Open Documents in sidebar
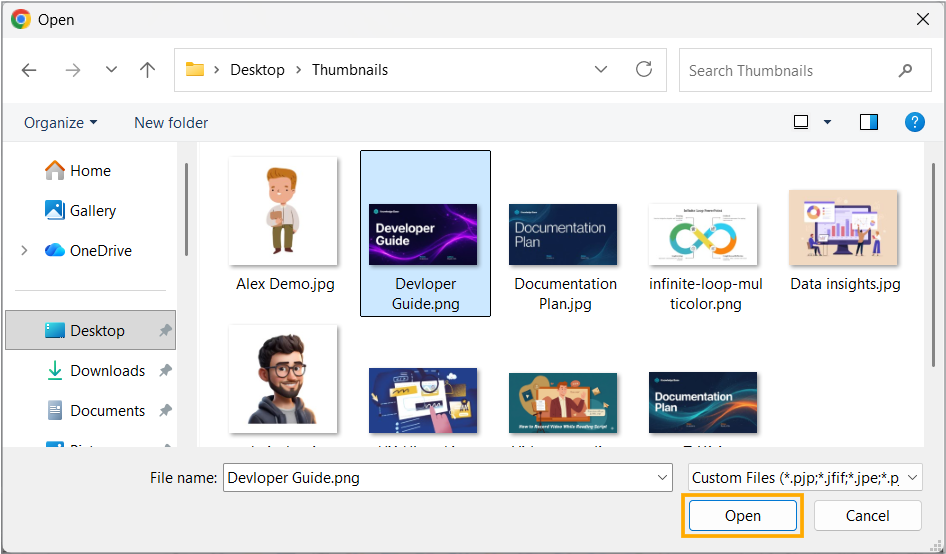The width and height of the screenshot is (946, 554). (96, 410)
